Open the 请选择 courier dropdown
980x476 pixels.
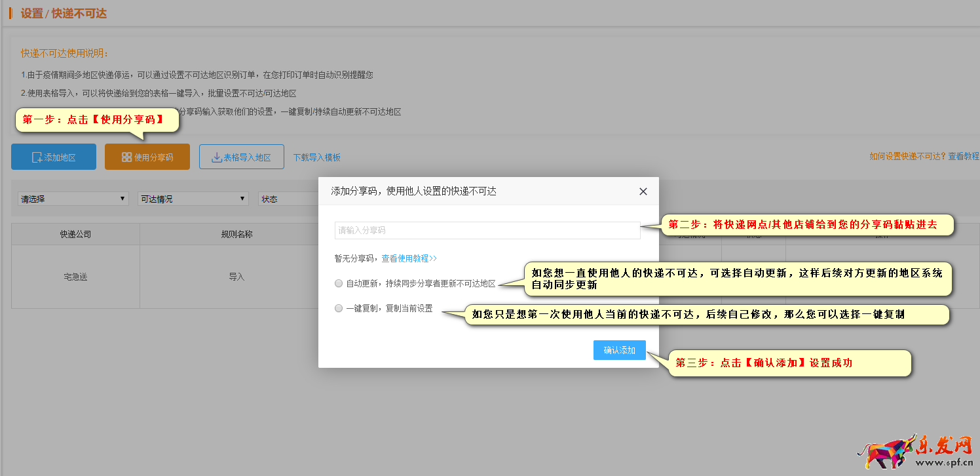point(73,199)
